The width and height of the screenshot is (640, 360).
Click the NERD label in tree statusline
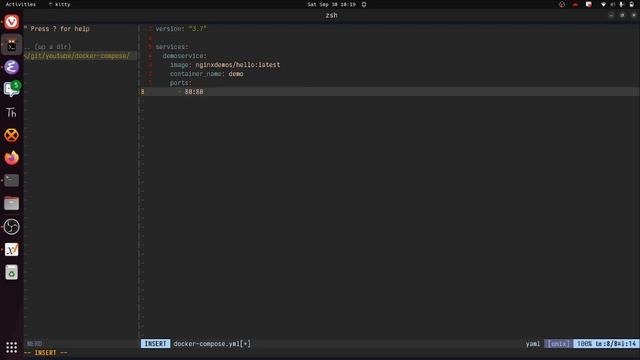(x=34, y=344)
